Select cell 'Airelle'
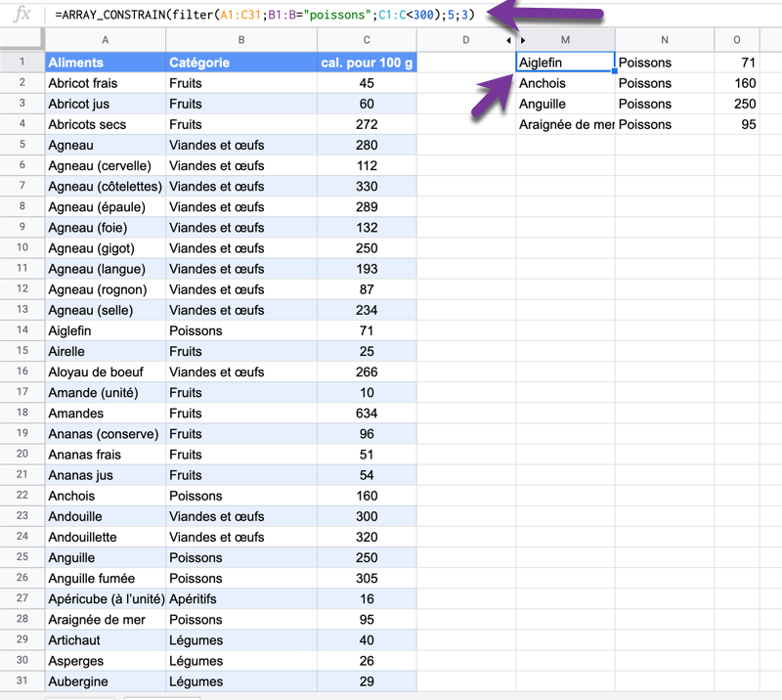Screen dimensions: 782x700 click(106, 351)
